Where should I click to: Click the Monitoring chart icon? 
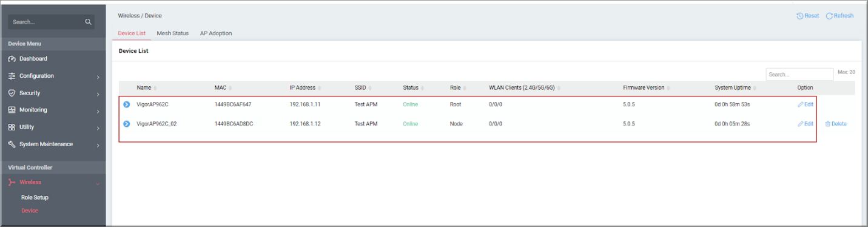[x=12, y=110]
